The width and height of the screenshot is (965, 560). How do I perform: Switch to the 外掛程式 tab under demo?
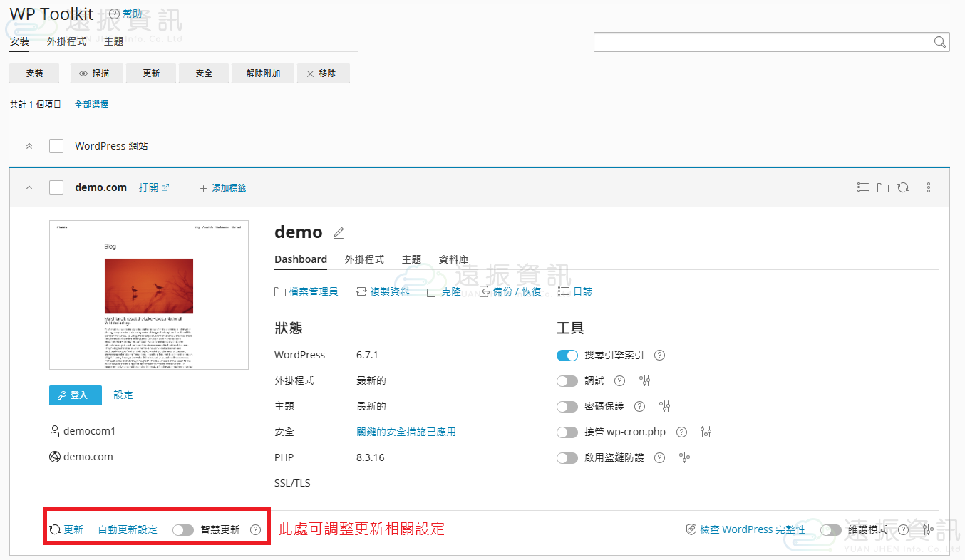[x=364, y=259]
